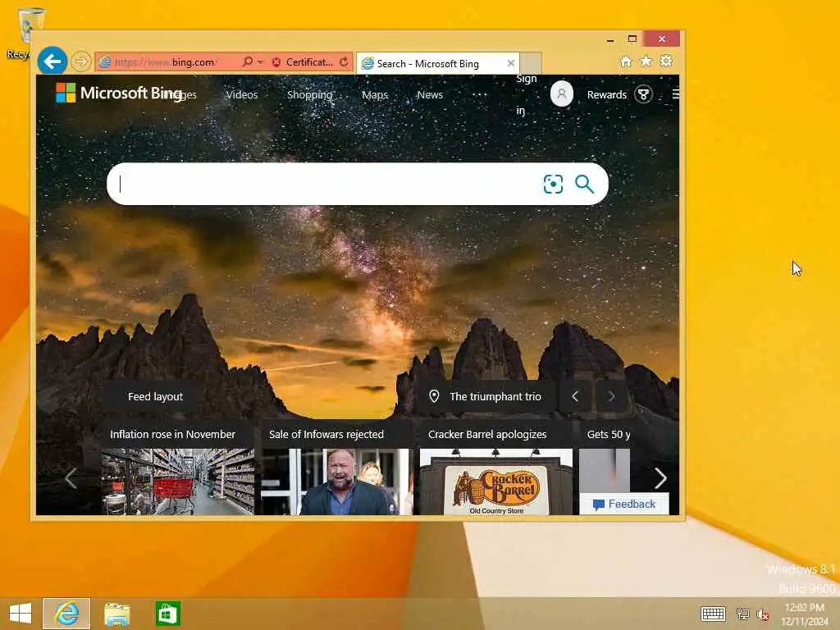The image size is (840, 630).
Task: Click the muted volume tray icon
Action: tap(763, 614)
